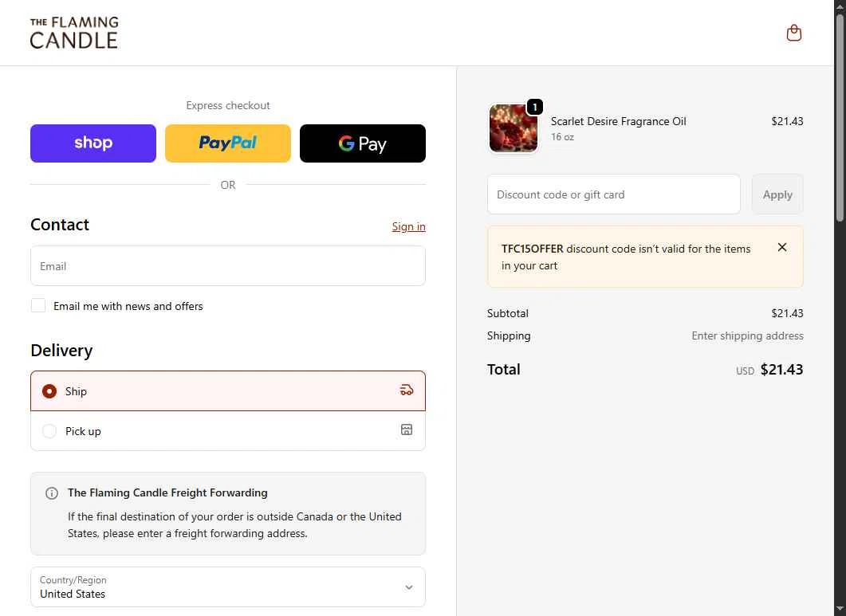Click the Scarlet Desire Fragrance Oil thumbnail
The image size is (846, 616).
coord(514,128)
